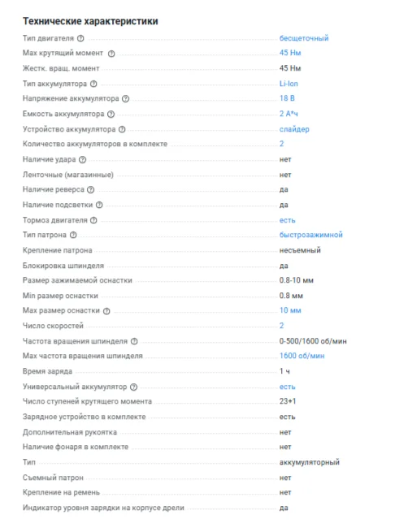This screenshot has width=399, height=532.
Task: Open help icon beside Наличие удара
Action: (x=83, y=159)
